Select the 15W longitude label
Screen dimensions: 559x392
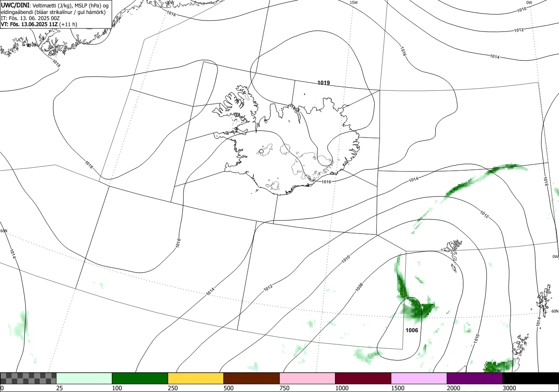coord(354,3)
